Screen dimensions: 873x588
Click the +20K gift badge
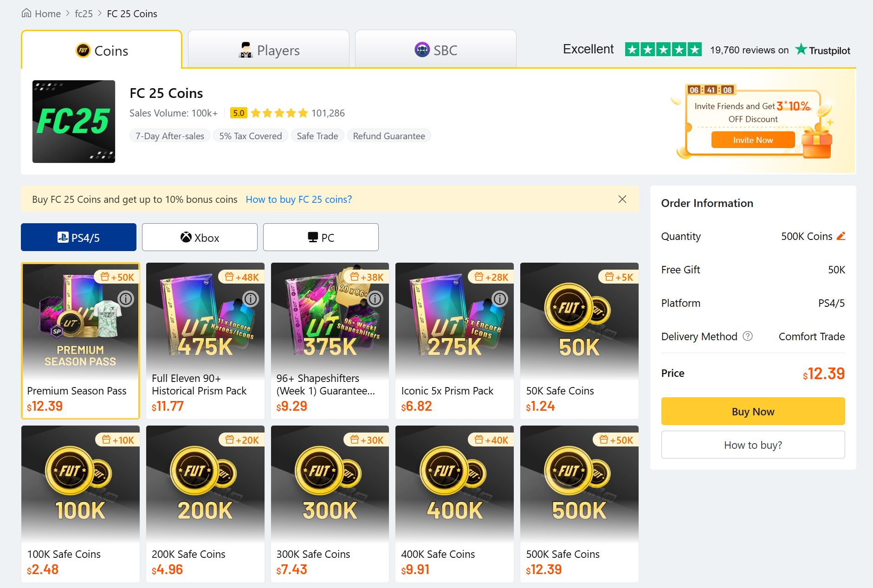coord(242,440)
